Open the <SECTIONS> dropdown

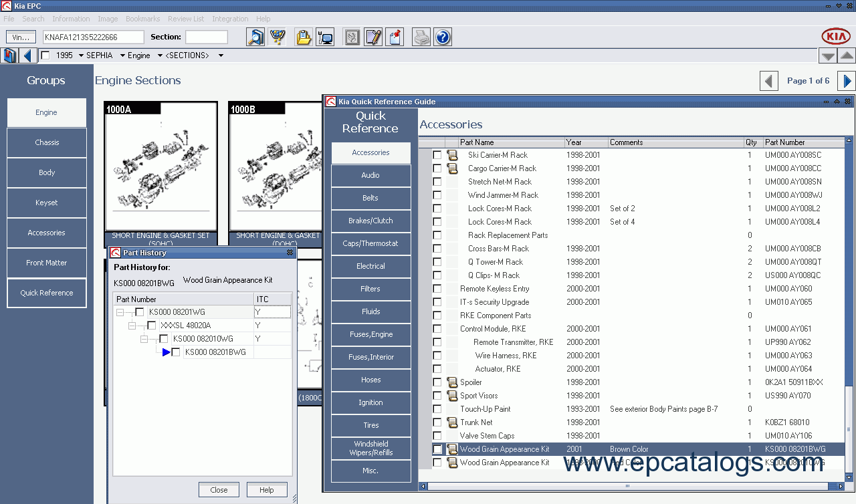(221, 55)
